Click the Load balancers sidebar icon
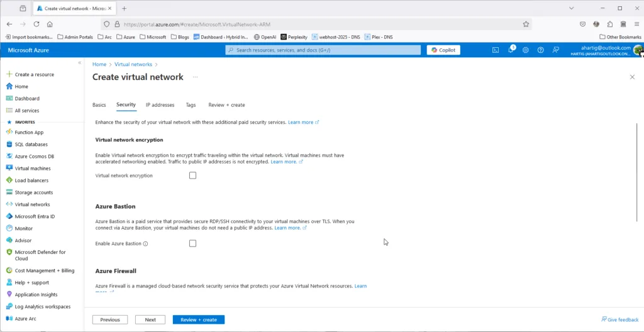The image size is (644, 332). click(x=9, y=180)
